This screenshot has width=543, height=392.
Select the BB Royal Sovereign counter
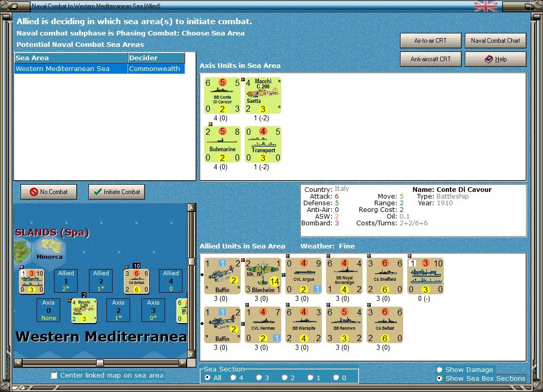344,276
